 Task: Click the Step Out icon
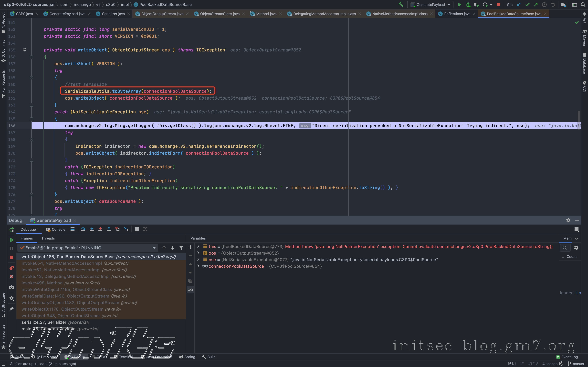tap(109, 229)
